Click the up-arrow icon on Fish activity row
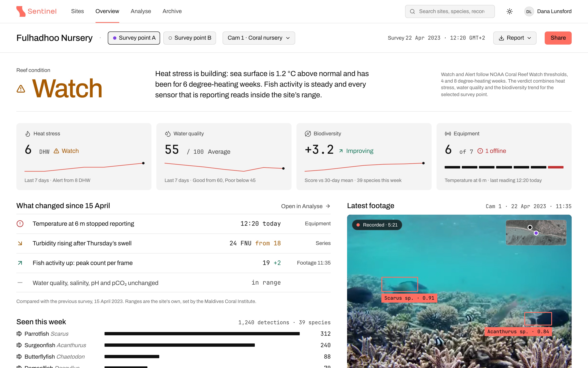This screenshot has height=368, width=588. (x=20, y=263)
